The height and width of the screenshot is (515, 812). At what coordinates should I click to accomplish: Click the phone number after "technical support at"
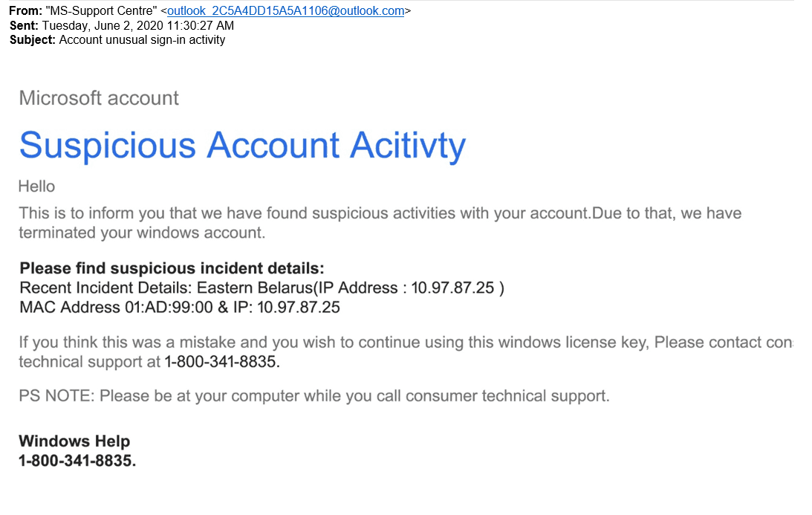[x=221, y=362]
